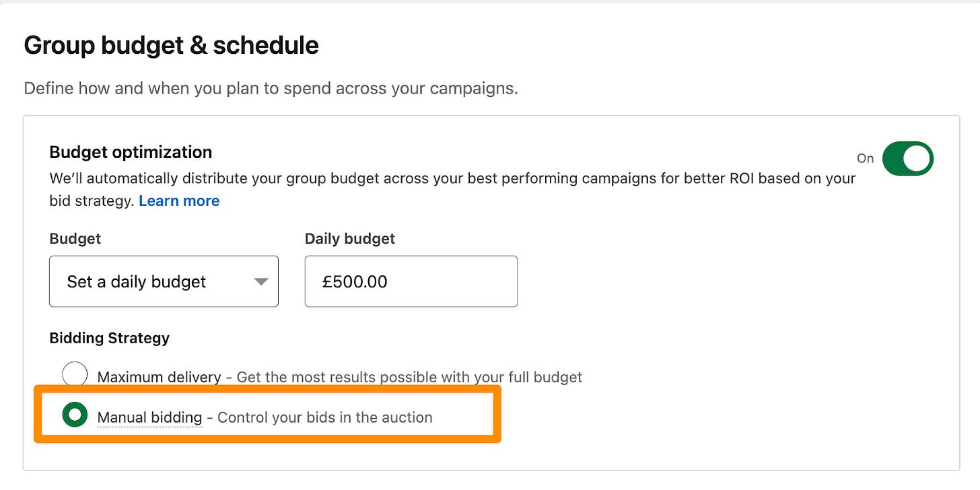Click the £500.00 Daily budget field
This screenshot has height=490, width=980.
tap(411, 281)
